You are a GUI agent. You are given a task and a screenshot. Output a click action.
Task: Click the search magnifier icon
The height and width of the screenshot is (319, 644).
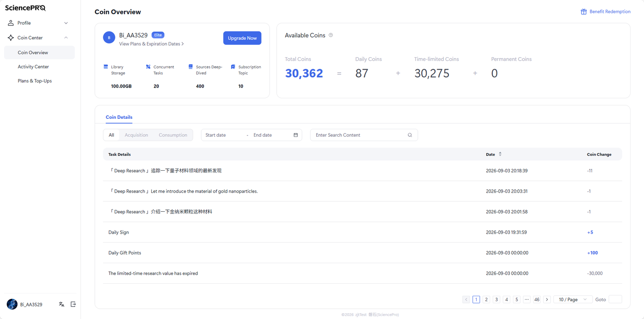pos(410,135)
